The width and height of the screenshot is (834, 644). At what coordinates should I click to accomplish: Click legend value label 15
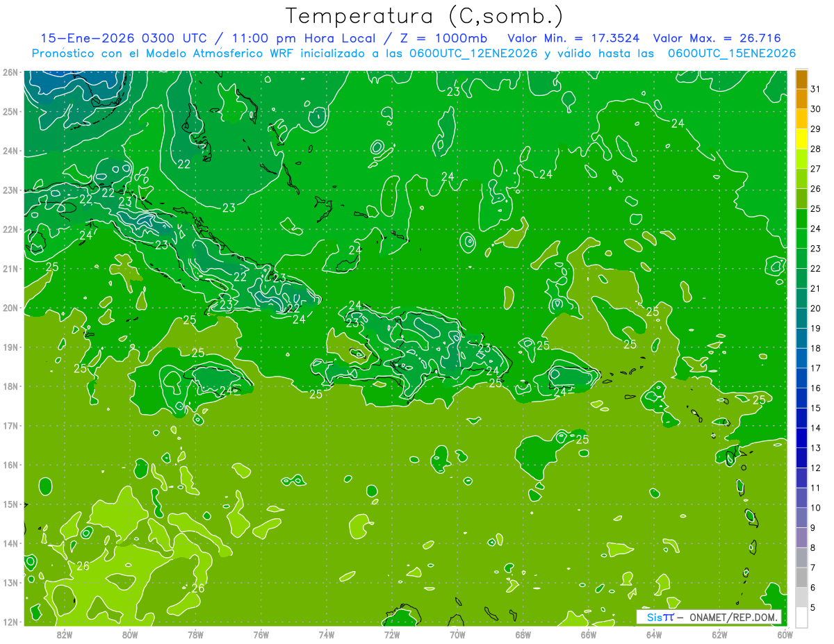pos(815,408)
